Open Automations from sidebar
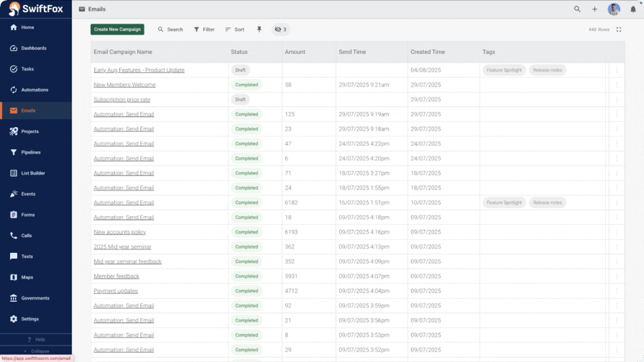The image size is (644, 362). 35,89
